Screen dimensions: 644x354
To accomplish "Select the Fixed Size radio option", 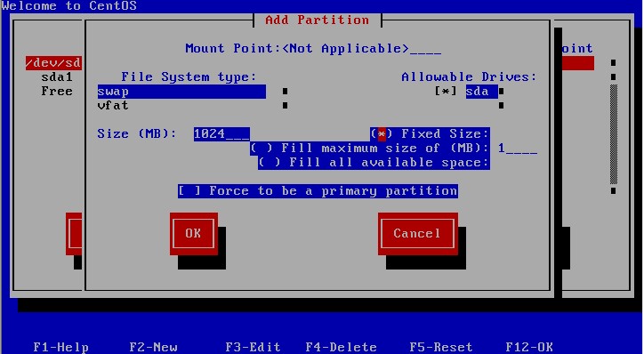I will (x=430, y=134).
